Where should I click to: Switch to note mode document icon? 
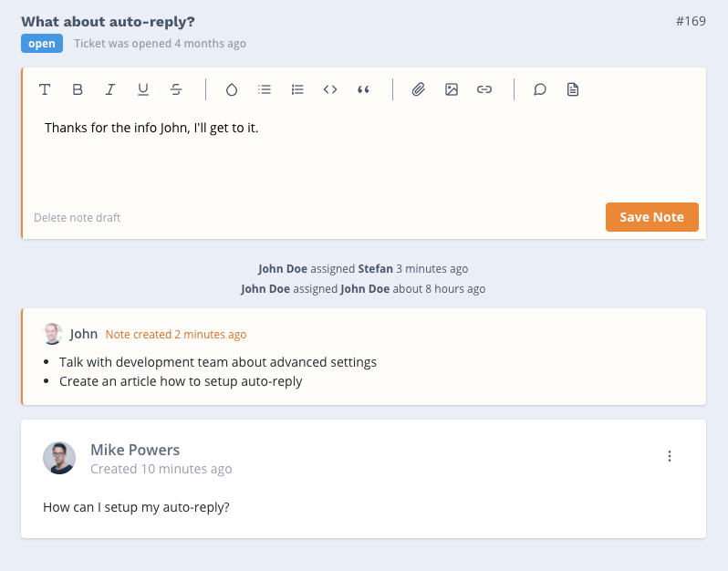[x=573, y=89]
